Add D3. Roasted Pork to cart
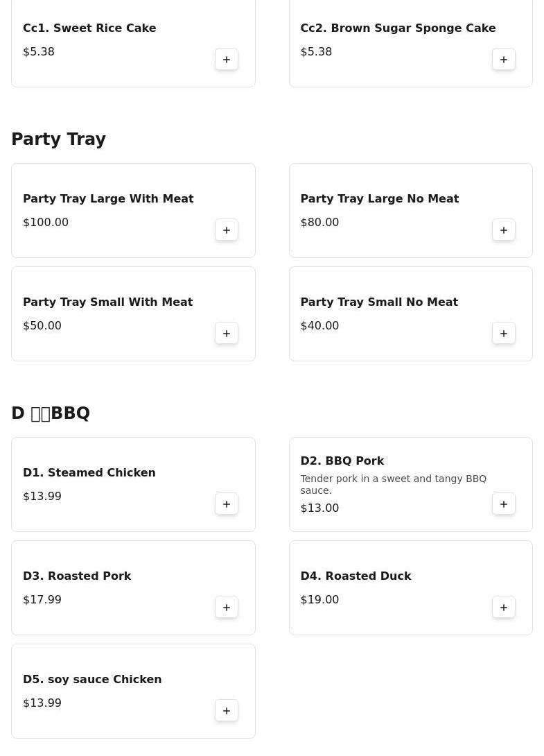 pyautogui.click(x=227, y=608)
